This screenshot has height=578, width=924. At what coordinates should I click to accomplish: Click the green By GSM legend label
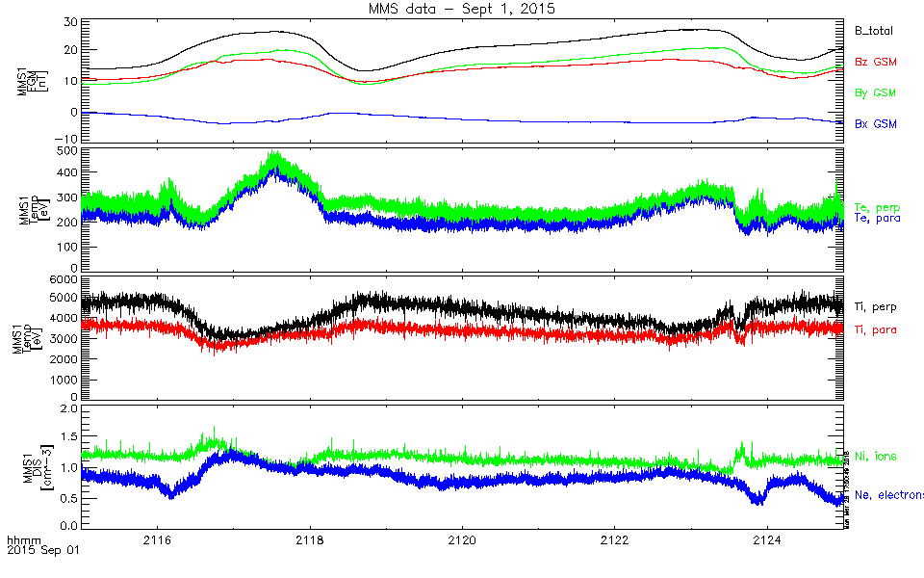pos(876,93)
